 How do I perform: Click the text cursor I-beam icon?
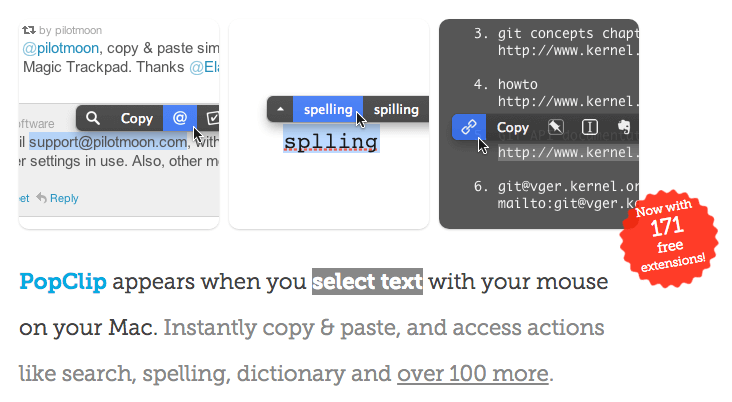pyautogui.click(x=590, y=127)
